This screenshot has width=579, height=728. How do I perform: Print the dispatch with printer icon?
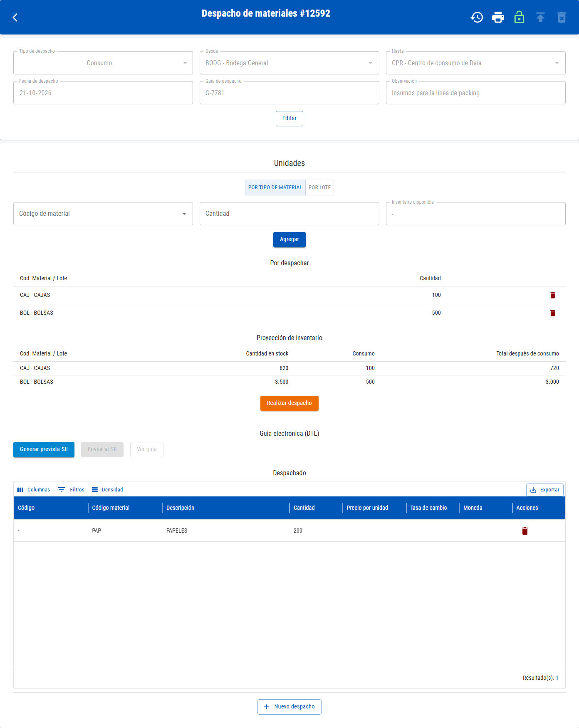[498, 17]
